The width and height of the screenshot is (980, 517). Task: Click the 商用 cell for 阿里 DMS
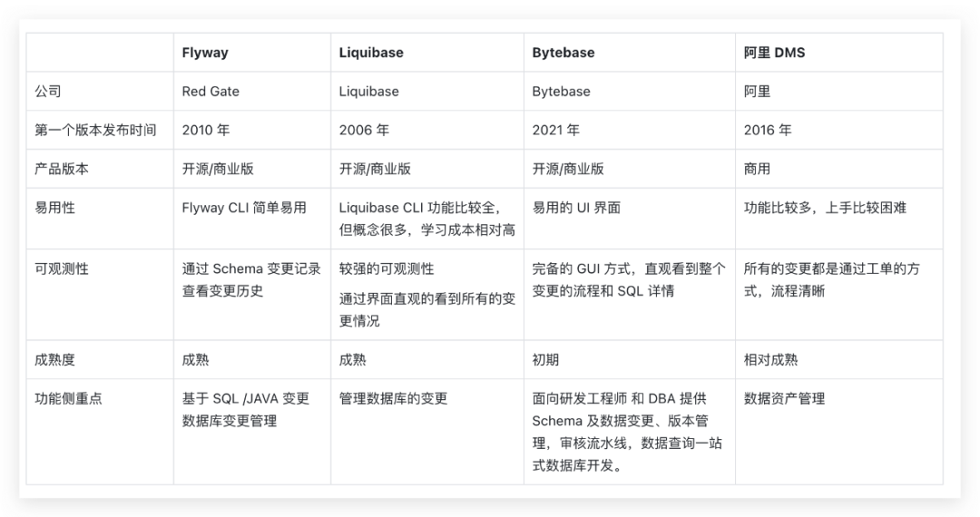click(757, 169)
